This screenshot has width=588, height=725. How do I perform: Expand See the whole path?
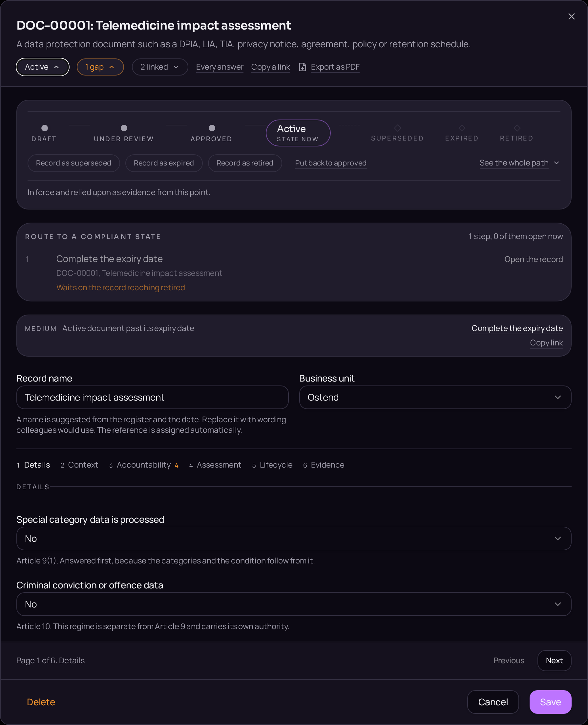[519, 163]
